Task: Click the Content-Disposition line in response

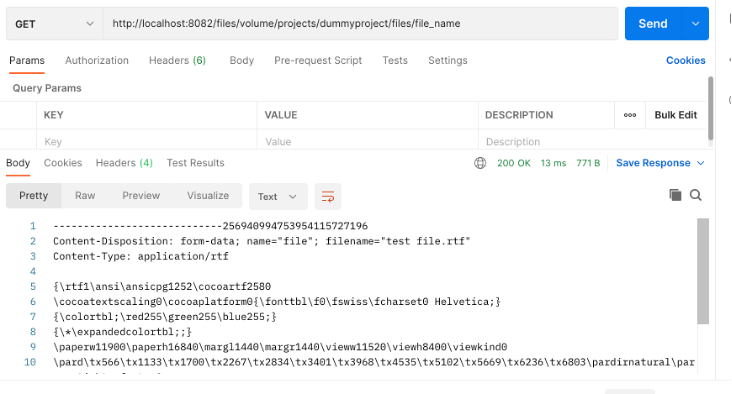Action: tap(261, 241)
